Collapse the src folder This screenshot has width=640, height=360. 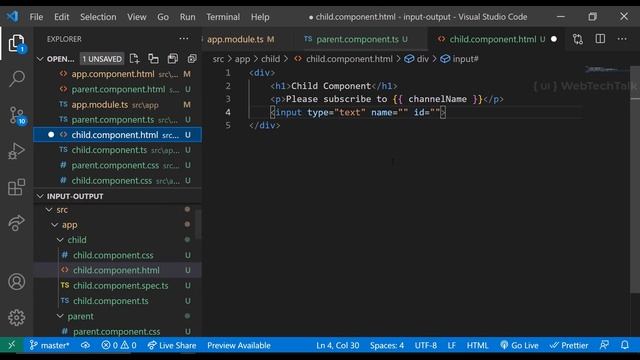49,210
